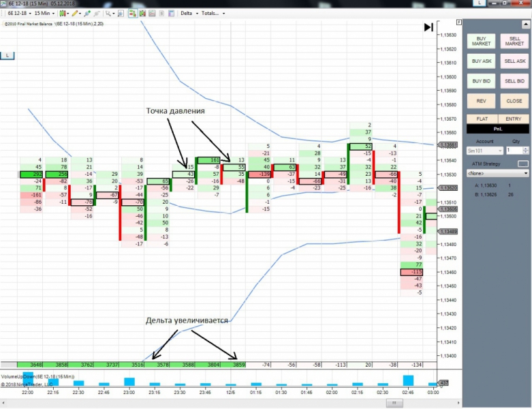This screenshot has height=409, width=532.
Task: Click the zoom frame magnifier icon
Action: coord(121,13)
